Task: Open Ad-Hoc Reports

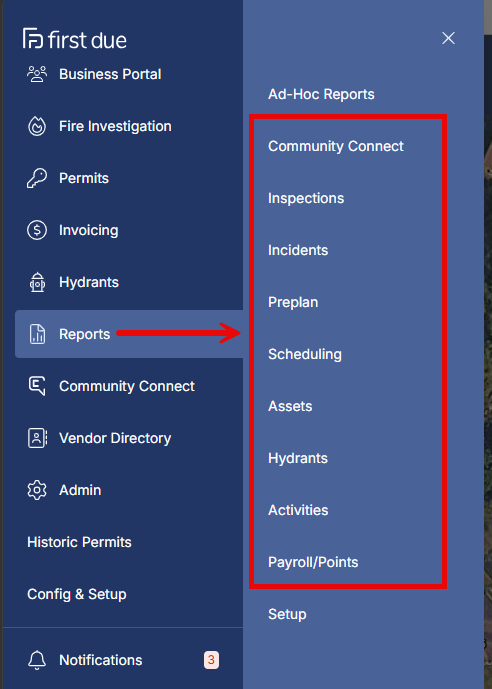Action: (321, 94)
